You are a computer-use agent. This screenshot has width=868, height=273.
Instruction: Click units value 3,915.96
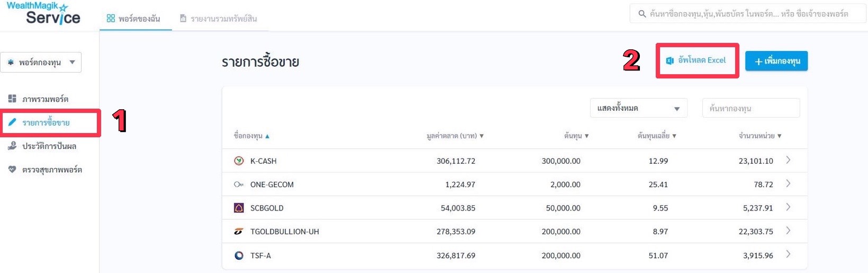click(758, 256)
